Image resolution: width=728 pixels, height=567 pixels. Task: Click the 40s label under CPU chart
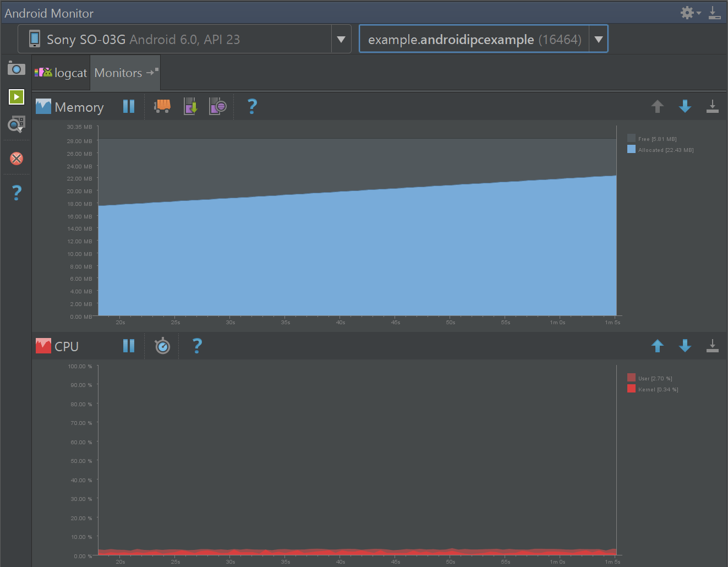(341, 562)
